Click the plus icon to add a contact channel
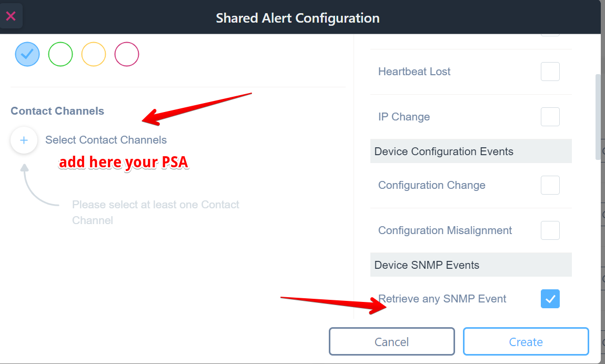Viewport: 605px width, 364px height. pyautogui.click(x=24, y=140)
